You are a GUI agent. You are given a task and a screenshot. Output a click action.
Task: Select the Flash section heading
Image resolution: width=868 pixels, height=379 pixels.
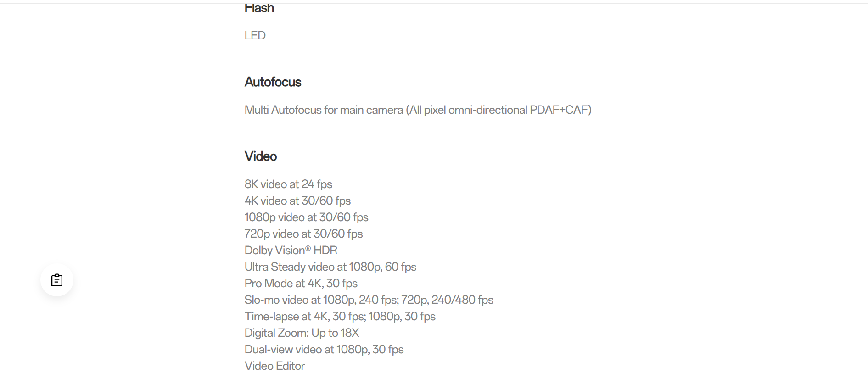coord(259,8)
